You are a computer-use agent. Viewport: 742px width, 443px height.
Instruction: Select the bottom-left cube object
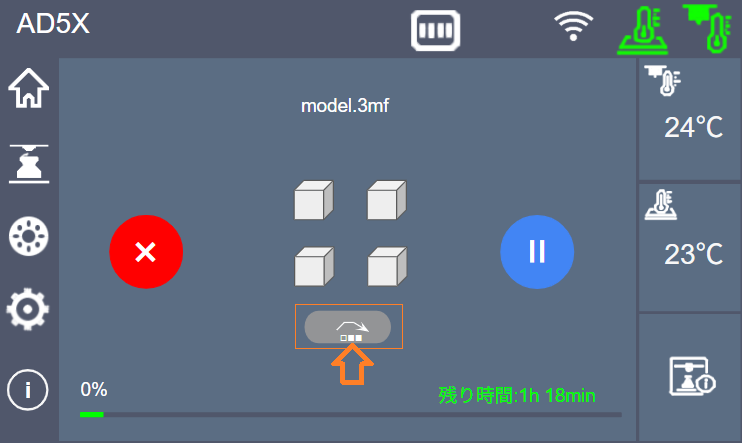pyautogui.click(x=314, y=266)
